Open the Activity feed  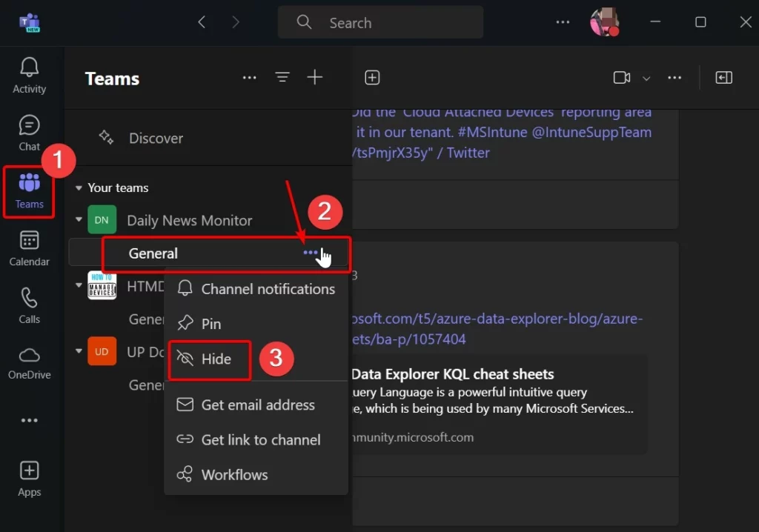(x=29, y=75)
